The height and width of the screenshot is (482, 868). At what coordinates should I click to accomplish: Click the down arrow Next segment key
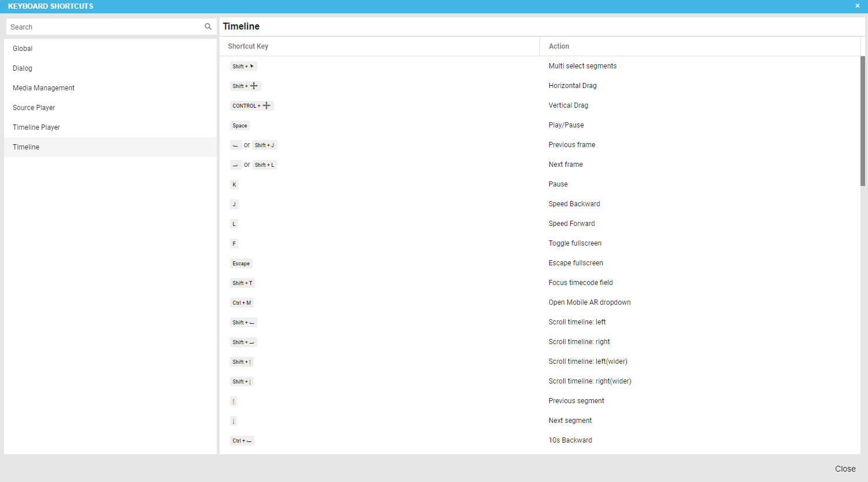[x=234, y=421]
